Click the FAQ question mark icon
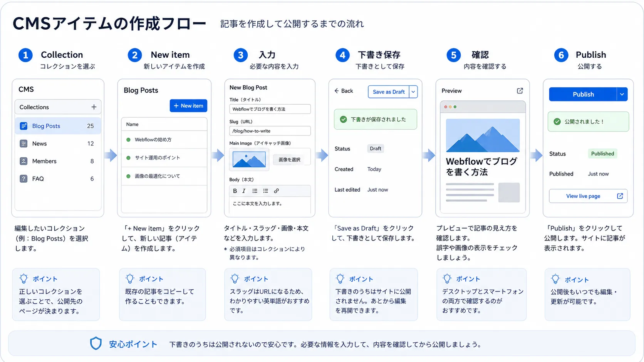The width and height of the screenshot is (644, 362). coord(23,178)
